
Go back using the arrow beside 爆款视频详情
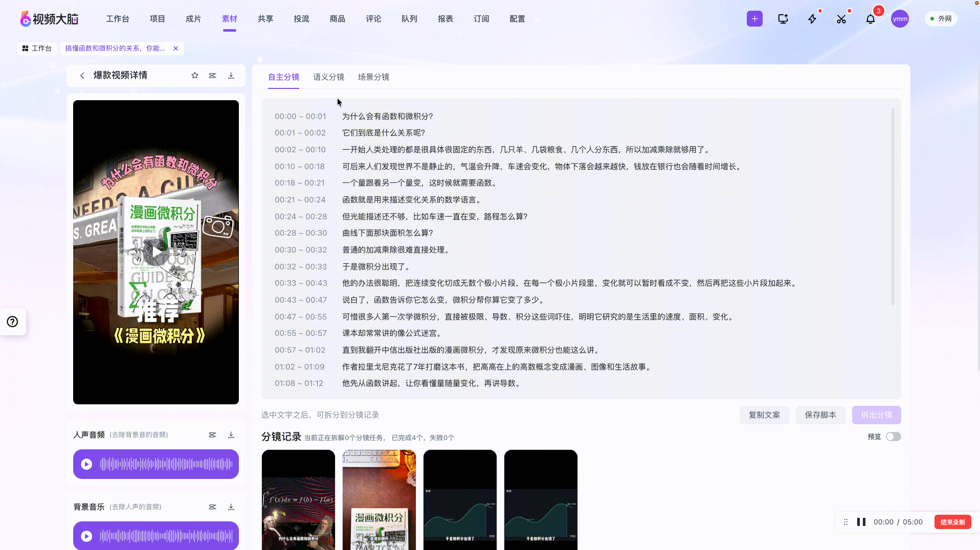(x=82, y=76)
